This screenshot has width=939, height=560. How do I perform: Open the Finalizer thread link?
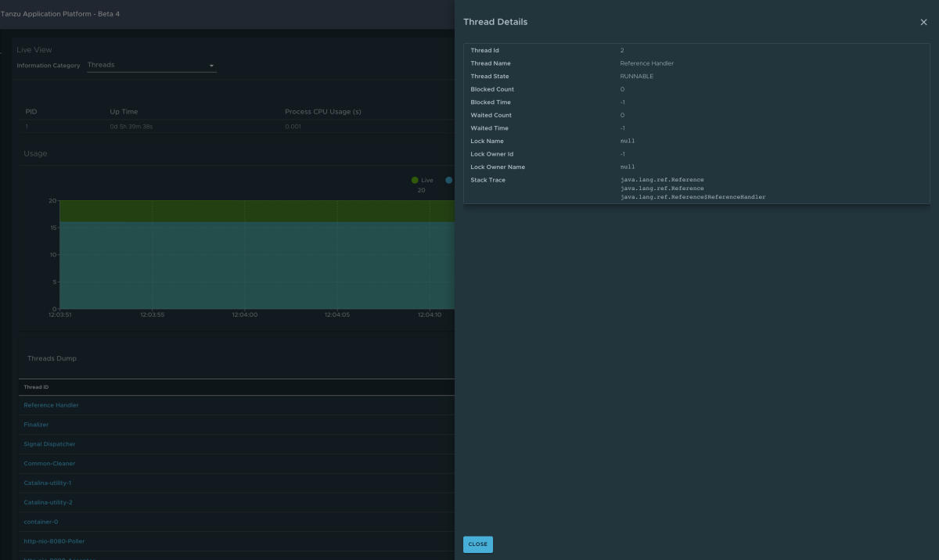(36, 425)
